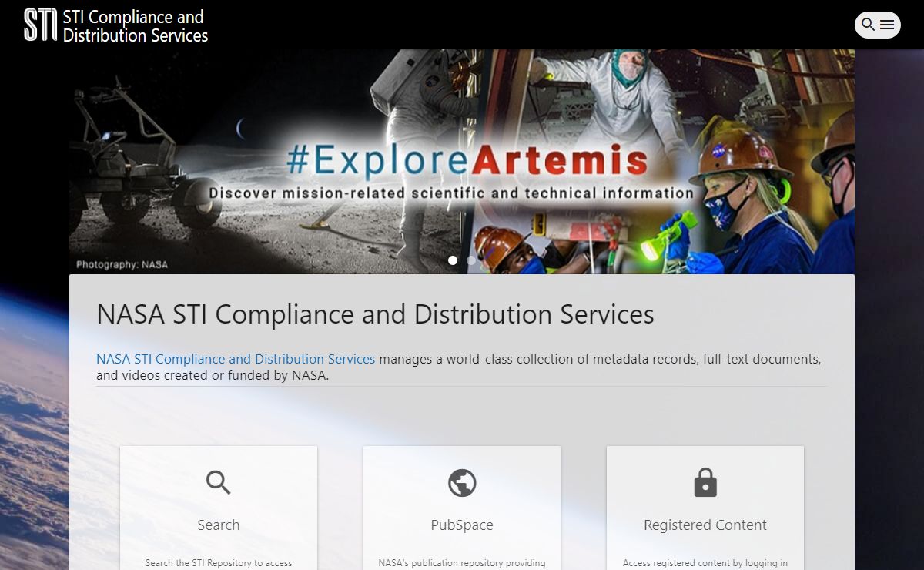
Task: Select the first carousel slide dot
Action: coord(453,260)
